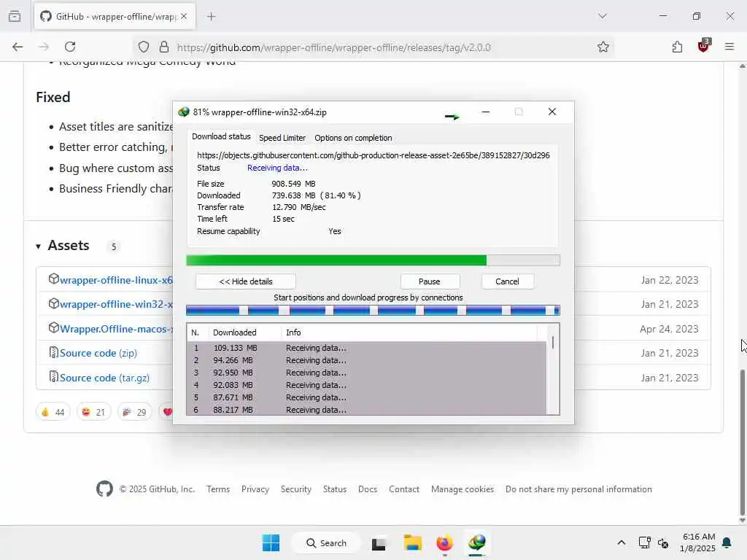Switch to Download status tab

[x=221, y=136]
